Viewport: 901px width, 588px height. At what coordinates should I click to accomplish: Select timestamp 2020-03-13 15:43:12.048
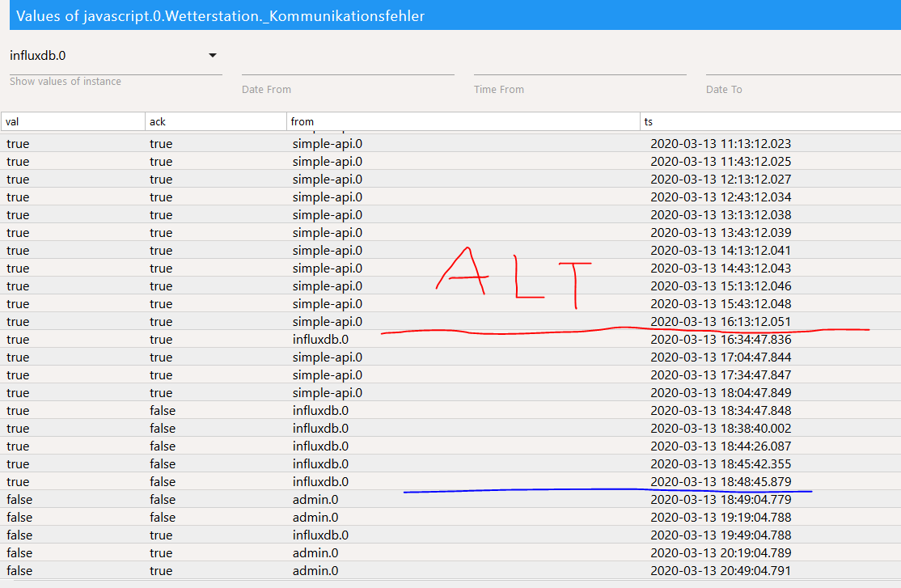[721, 304]
